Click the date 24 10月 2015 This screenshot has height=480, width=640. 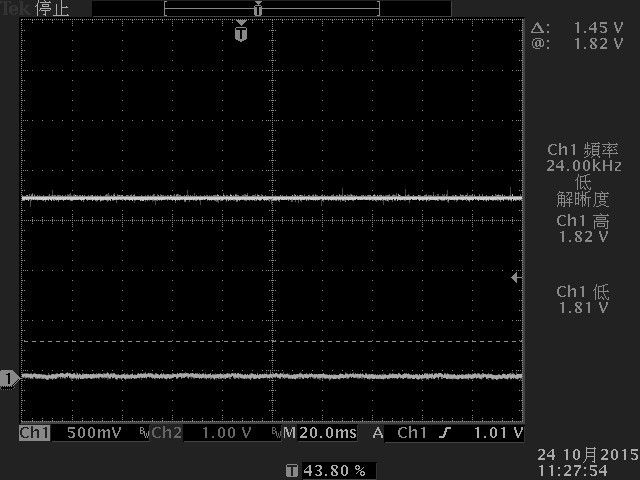(x=588, y=454)
